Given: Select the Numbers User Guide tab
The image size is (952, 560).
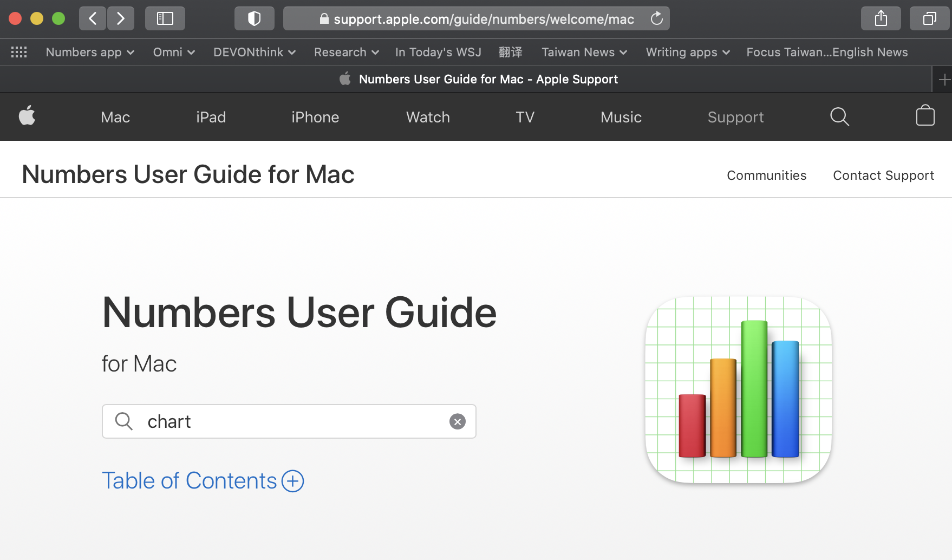Looking at the screenshot, I should point(479,80).
